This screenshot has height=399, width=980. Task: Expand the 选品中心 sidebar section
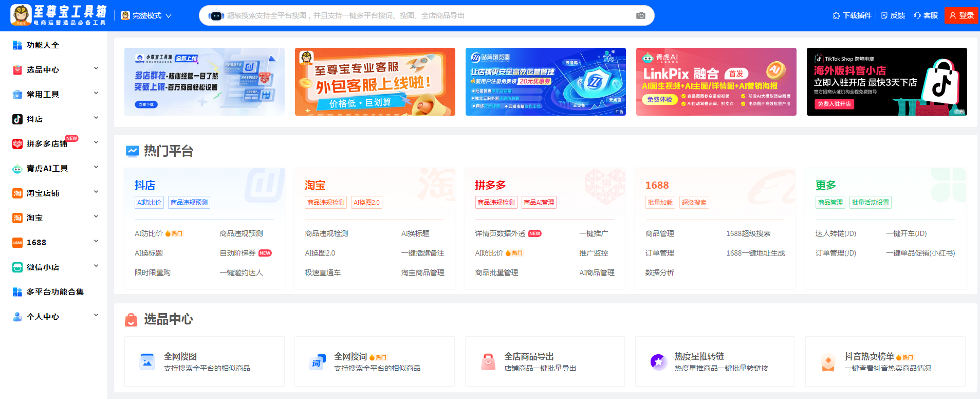point(96,69)
